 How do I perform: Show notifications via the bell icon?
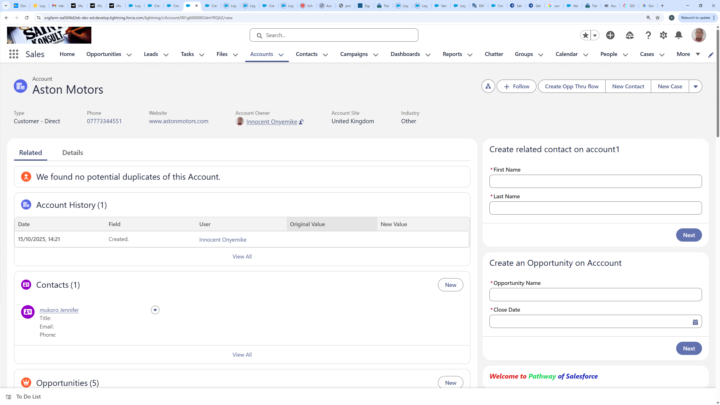679,35
